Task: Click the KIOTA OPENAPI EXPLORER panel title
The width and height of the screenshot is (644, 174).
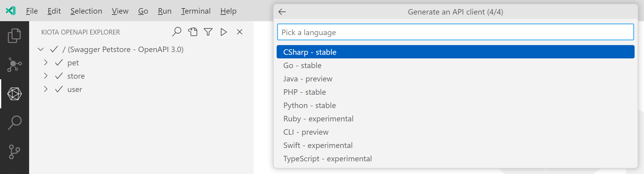Action: (x=81, y=32)
